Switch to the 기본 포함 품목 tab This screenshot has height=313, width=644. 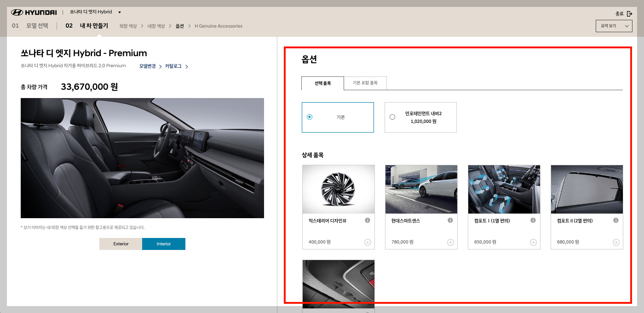(x=365, y=83)
